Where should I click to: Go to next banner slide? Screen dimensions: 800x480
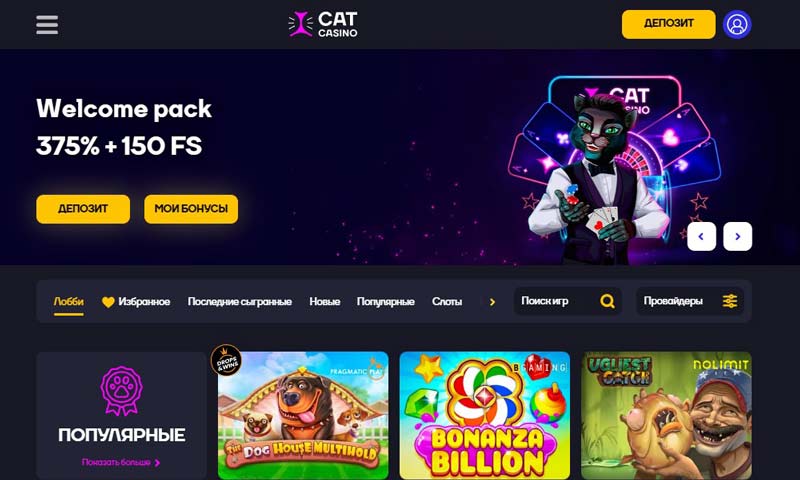(737, 236)
